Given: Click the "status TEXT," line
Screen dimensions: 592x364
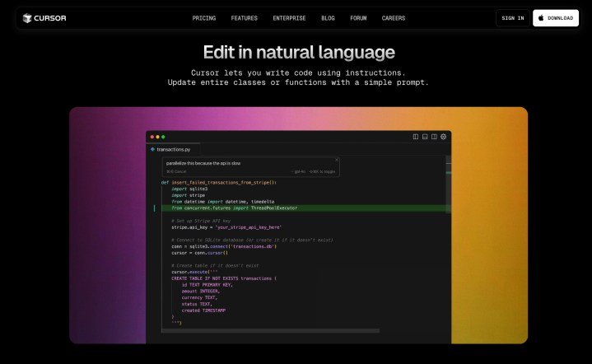Looking at the screenshot, I should (x=197, y=305).
